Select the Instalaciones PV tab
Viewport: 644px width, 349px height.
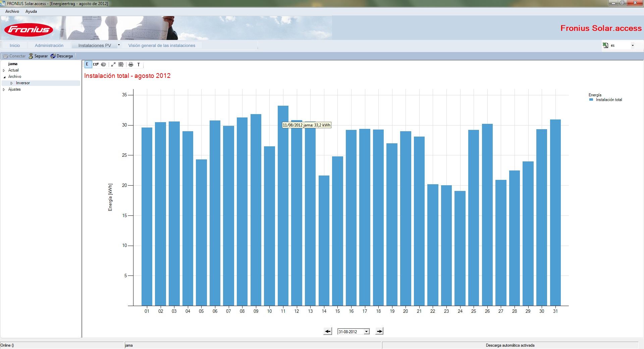pos(95,46)
